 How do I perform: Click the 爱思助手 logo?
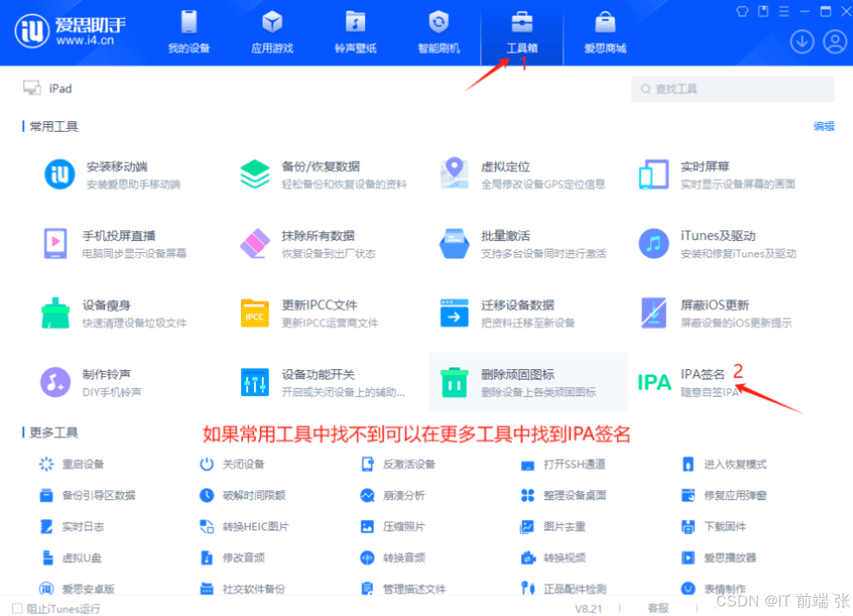[71, 31]
